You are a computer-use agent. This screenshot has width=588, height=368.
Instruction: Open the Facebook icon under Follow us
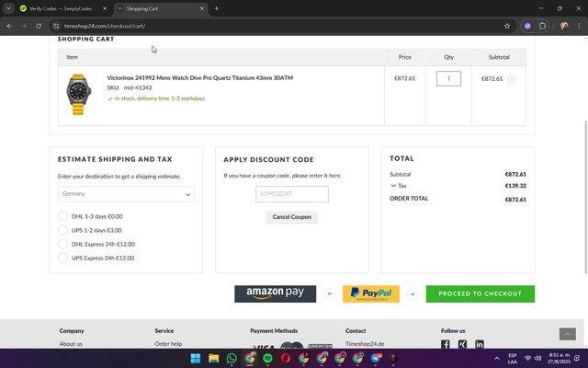(445, 344)
